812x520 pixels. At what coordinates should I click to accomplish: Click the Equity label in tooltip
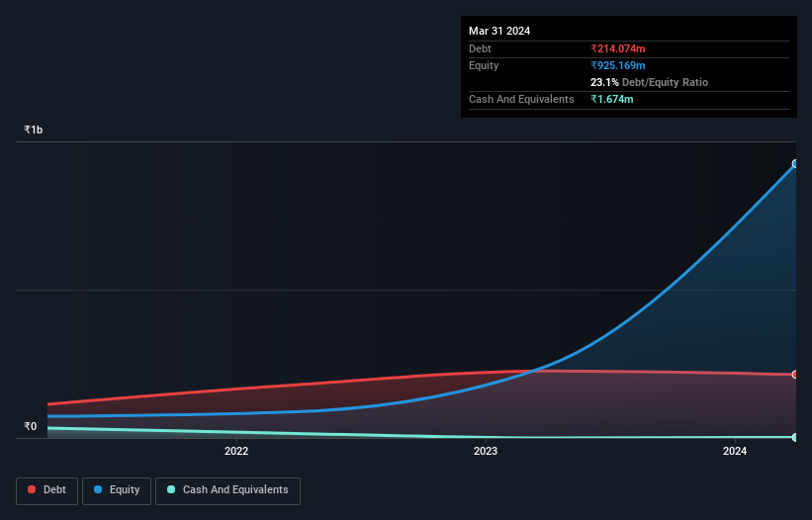(x=484, y=65)
